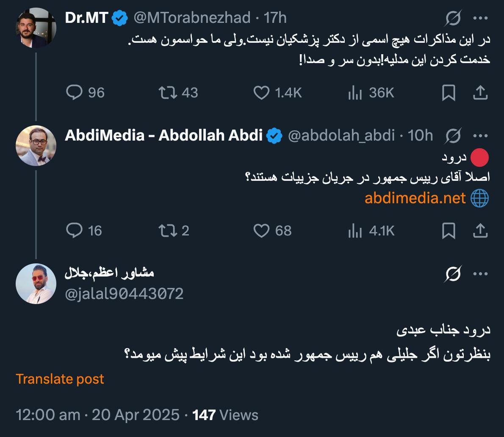Open Grok icon on Dr.MT's post
The width and height of the screenshot is (504, 437).
point(453,19)
